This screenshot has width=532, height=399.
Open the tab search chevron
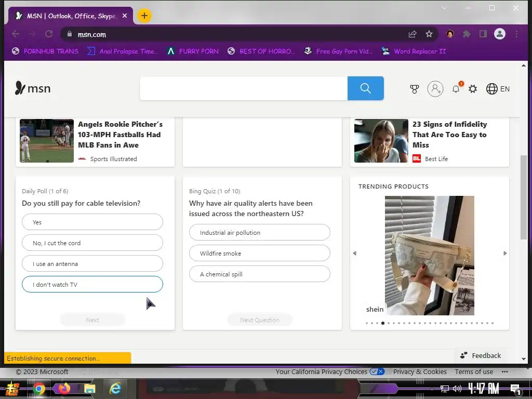point(444,7)
